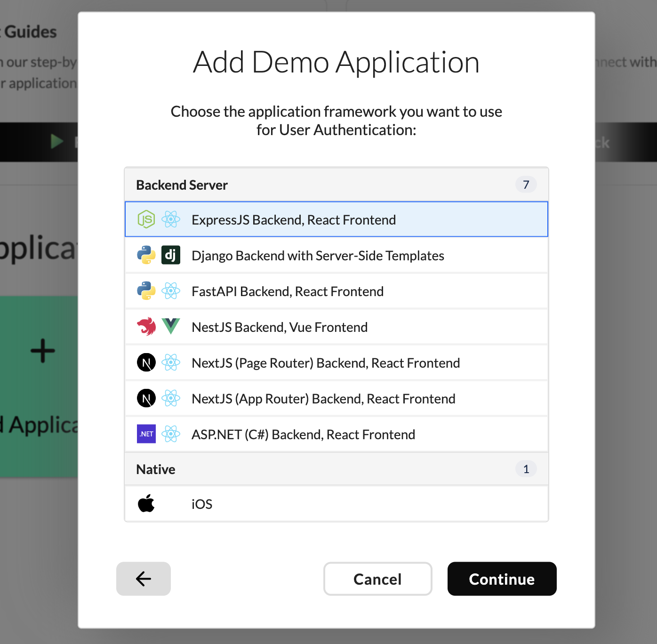Click the green play icon in background
657x644 pixels.
57,141
